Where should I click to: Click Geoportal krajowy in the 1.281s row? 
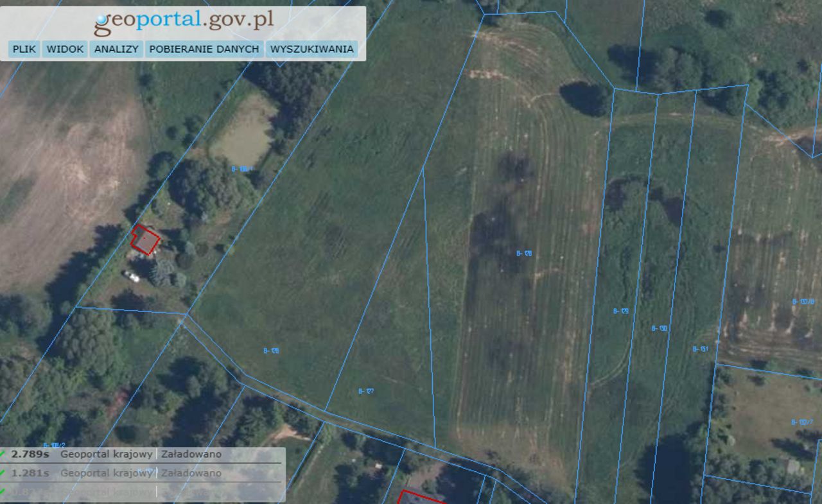[x=107, y=473]
